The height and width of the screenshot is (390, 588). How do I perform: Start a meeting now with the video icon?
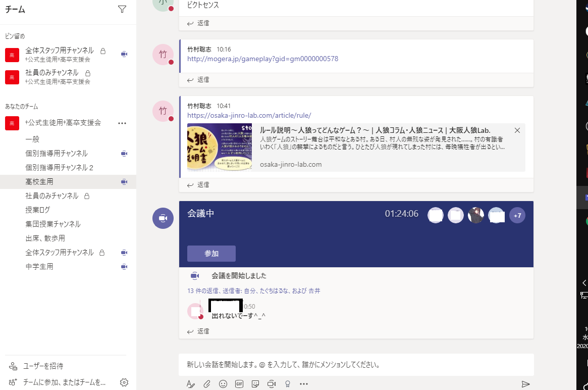point(272,384)
